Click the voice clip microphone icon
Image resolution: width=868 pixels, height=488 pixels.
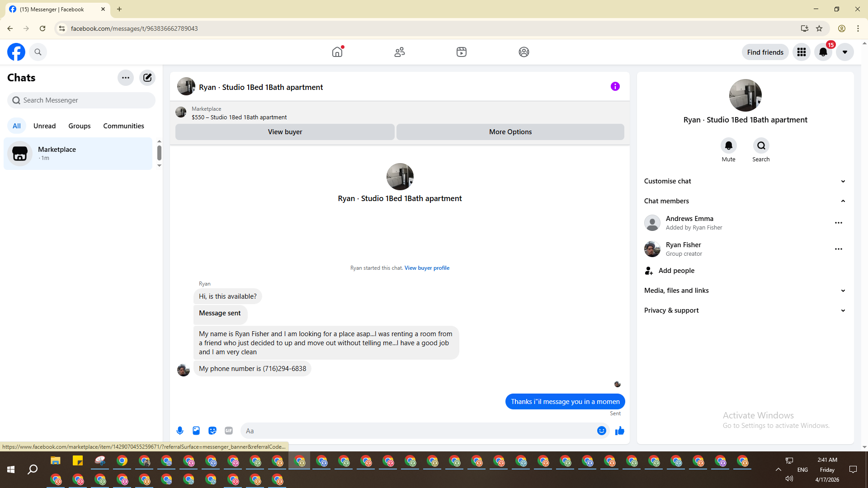180,431
